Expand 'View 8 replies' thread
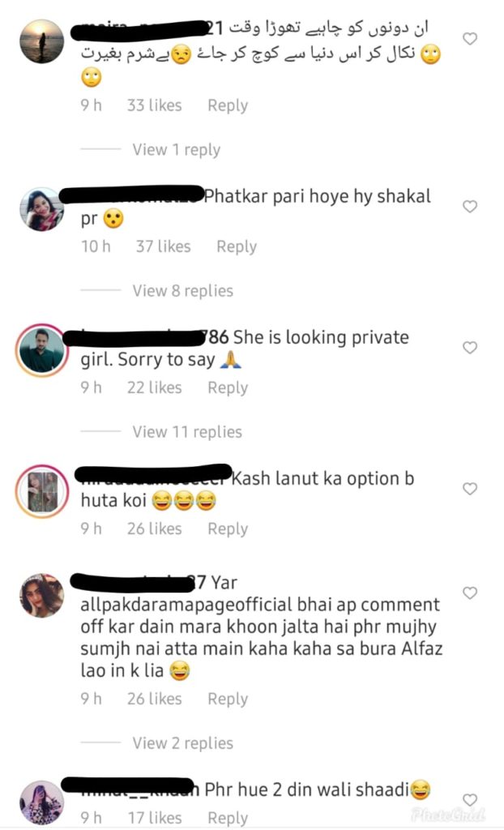 (182, 291)
